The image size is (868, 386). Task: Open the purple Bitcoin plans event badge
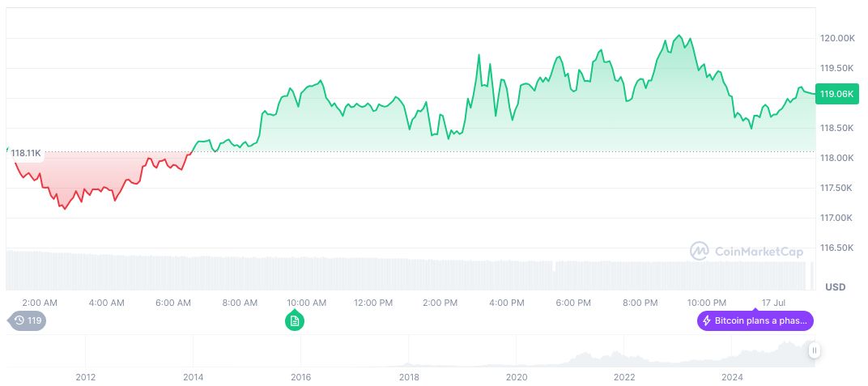click(755, 321)
